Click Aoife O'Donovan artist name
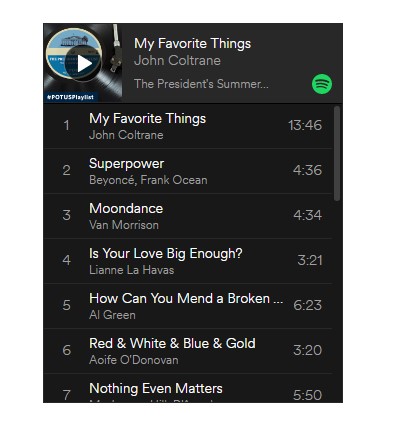Viewport: 400px width, 429px height. [x=134, y=360]
